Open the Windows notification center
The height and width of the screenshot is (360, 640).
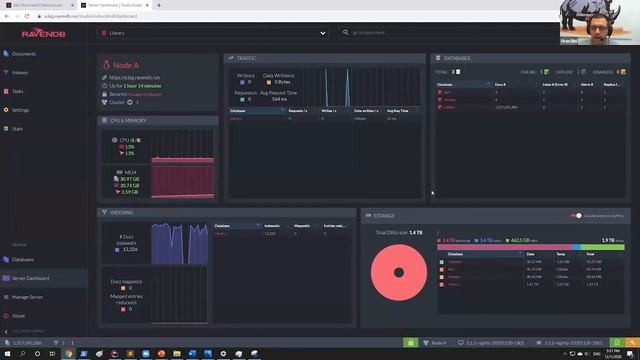click(x=631, y=354)
